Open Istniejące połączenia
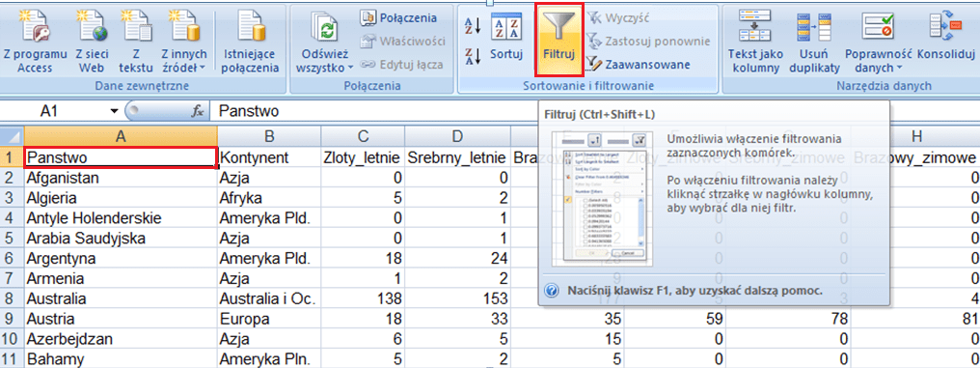Viewport: 980px width, 368px height. coord(250,42)
